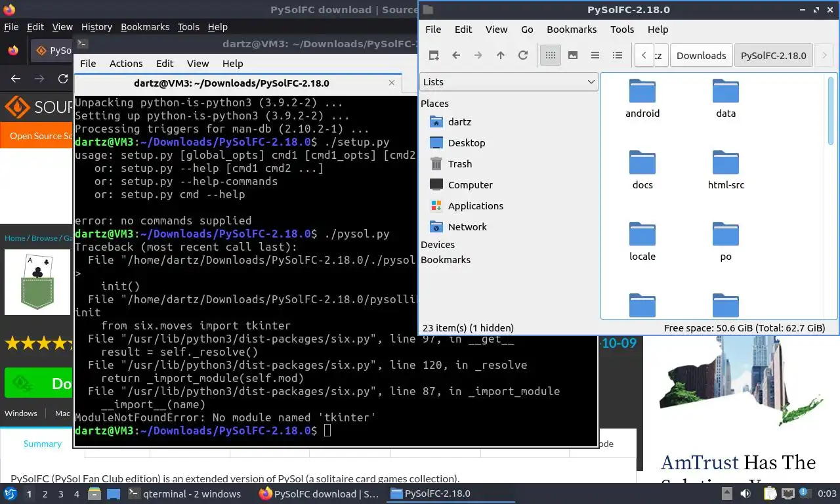Go to parent folder with up arrow

(501, 55)
